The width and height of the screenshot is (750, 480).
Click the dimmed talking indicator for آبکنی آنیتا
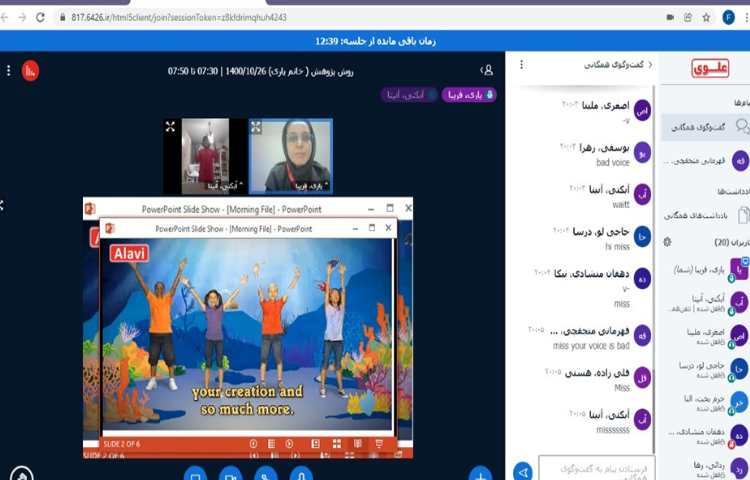[x=409, y=95]
